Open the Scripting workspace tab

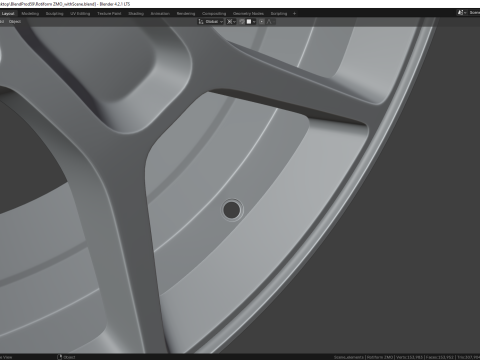(x=279, y=14)
